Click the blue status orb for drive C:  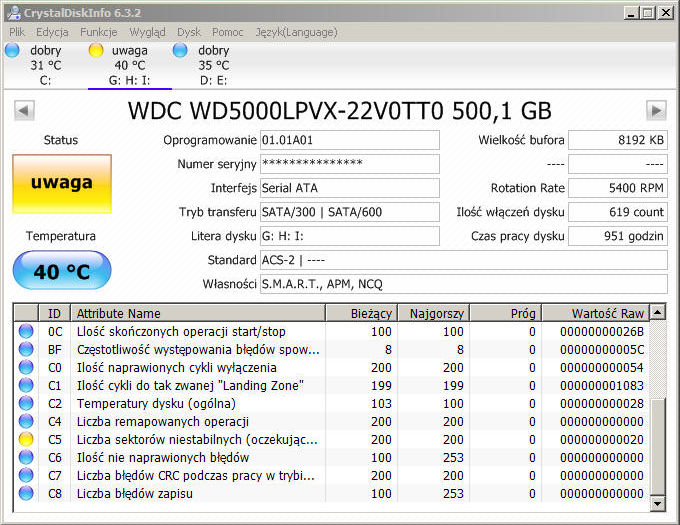12,50
